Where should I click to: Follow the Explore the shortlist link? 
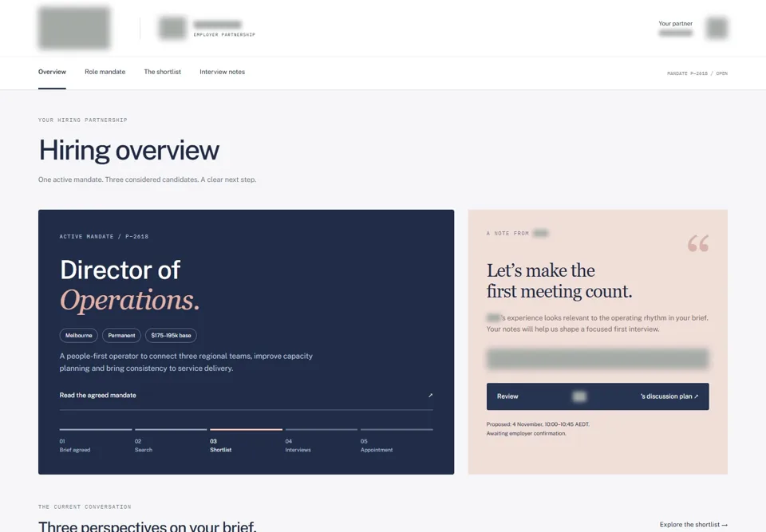[x=693, y=525]
